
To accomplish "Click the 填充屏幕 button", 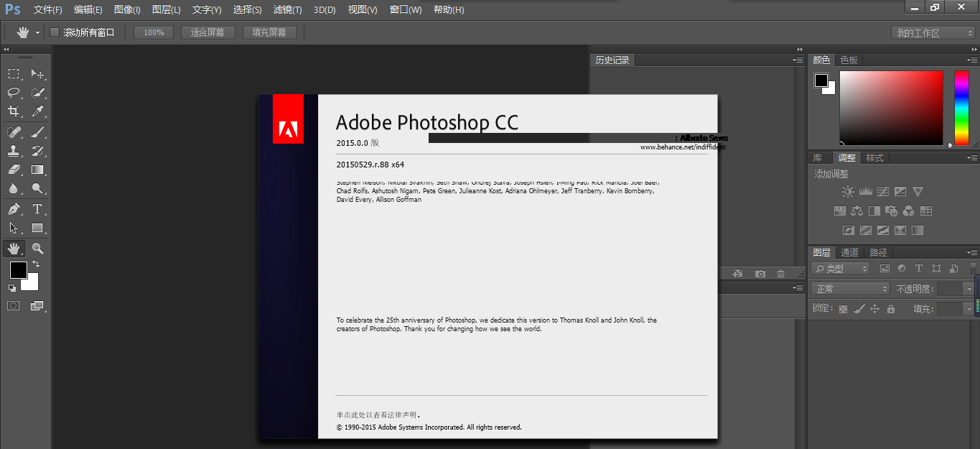I will coord(269,32).
